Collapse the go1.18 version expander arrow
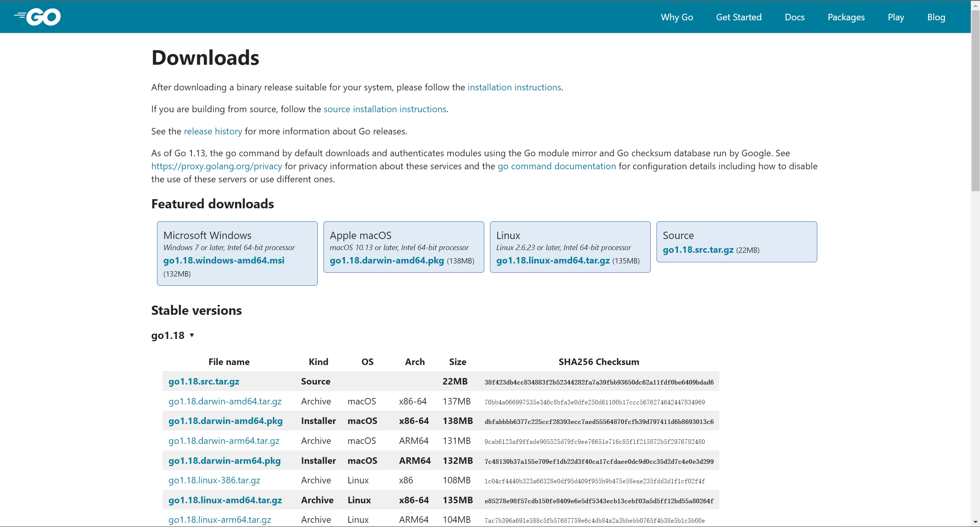The image size is (980, 527). pos(192,336)
